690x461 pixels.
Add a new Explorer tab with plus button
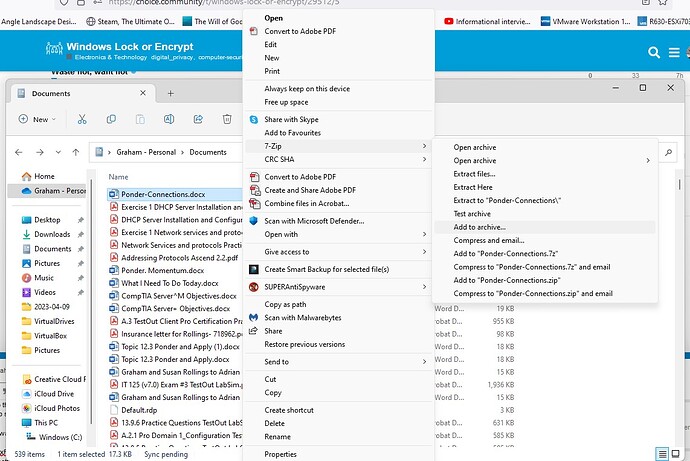(x=171, y=93)
